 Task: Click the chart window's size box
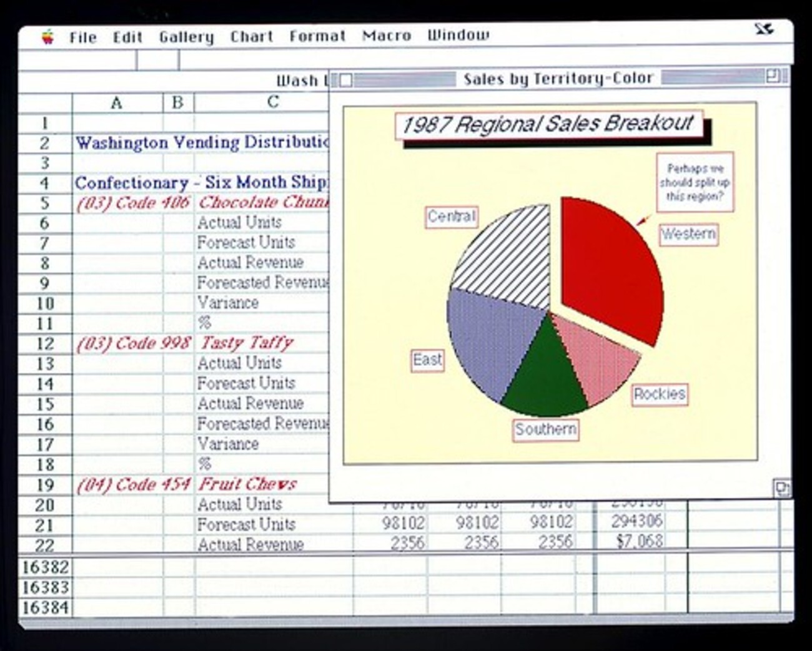(x=781, y=487)
